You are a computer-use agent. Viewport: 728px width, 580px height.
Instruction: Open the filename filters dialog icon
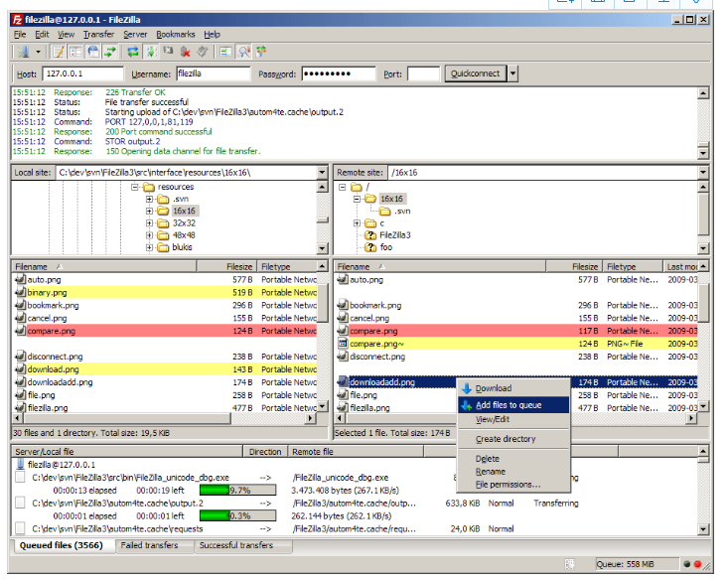click(x=225, y=52)
